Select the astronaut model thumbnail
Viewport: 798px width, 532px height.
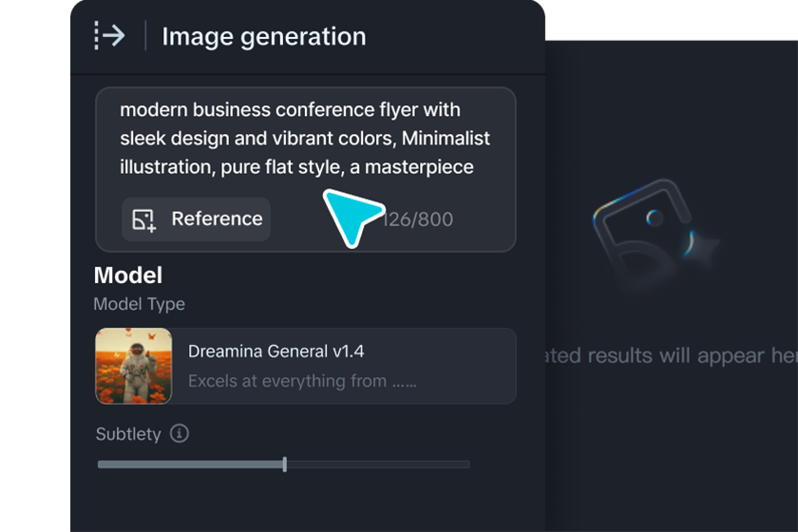click(x=134, y=366)
